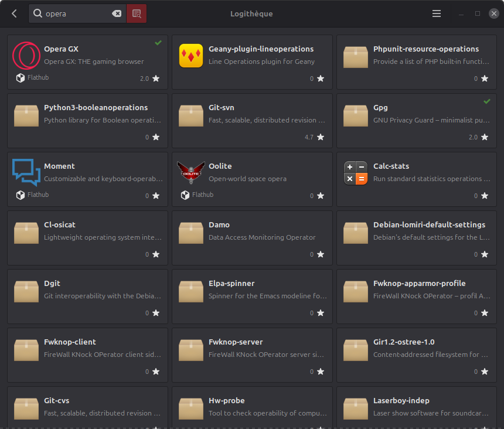The height and width of the screenshot is (429, 504).
Task: Clear the search text 'opera'
Action: pos(117,13)
